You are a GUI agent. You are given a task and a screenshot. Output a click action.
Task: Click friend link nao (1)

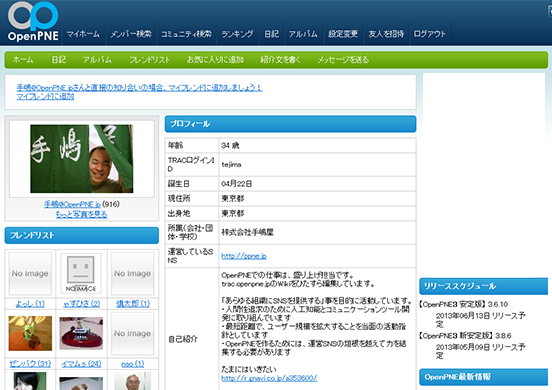coord(133,364)
